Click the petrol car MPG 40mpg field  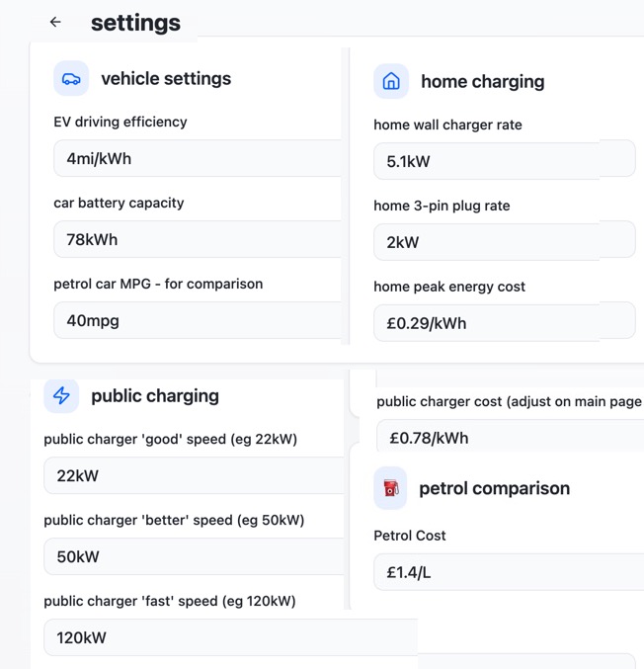pos(198,320)
